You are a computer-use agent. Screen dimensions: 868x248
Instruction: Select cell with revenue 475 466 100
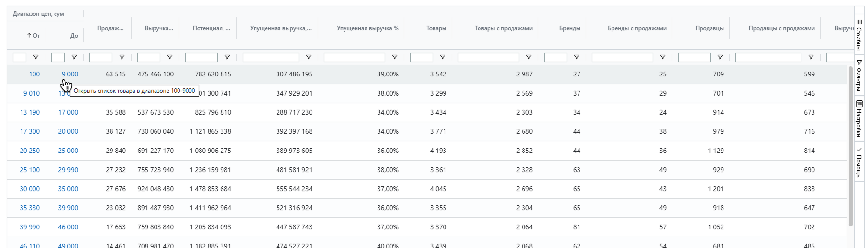pyautogui.click(x=156, y=74)
